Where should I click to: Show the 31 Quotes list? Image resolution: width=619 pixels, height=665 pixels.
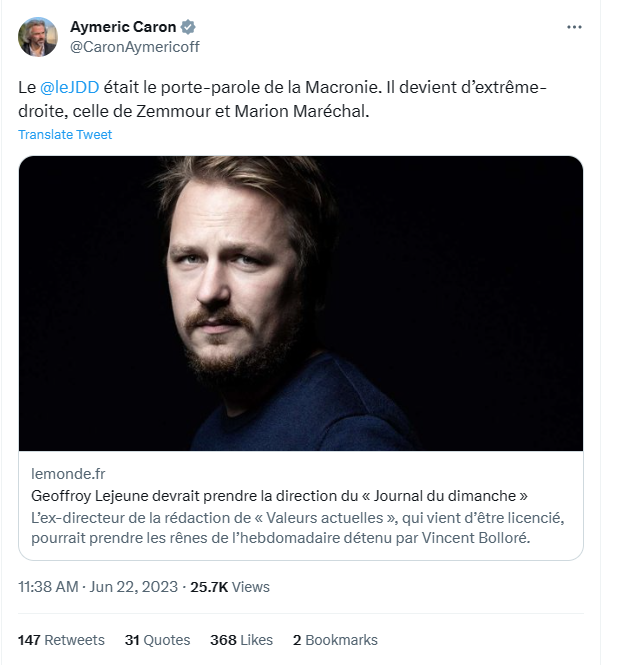tap(157, 640)
